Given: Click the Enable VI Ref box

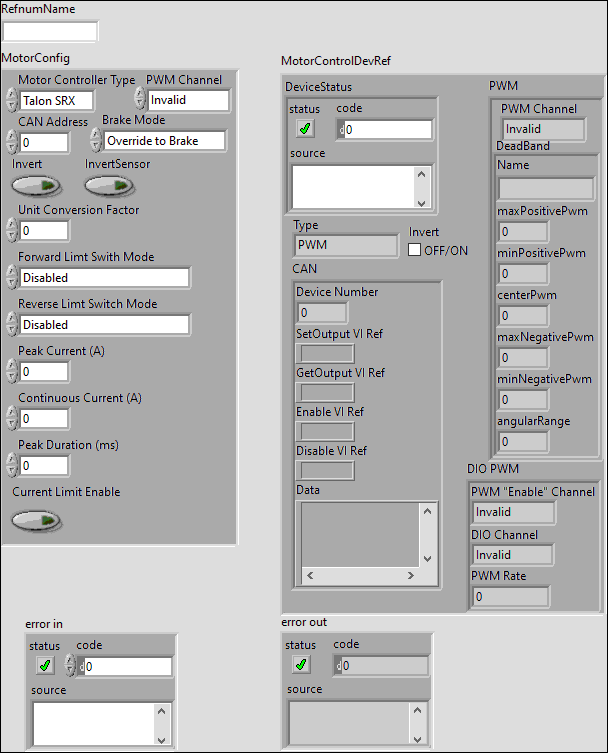Looking at the screenshot, I should pos(325,432).
